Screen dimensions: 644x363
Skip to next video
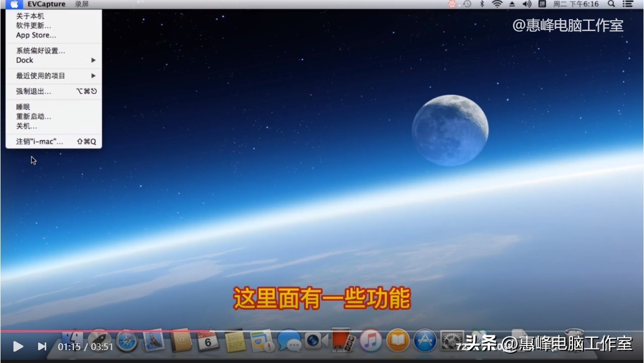[42, 346]
